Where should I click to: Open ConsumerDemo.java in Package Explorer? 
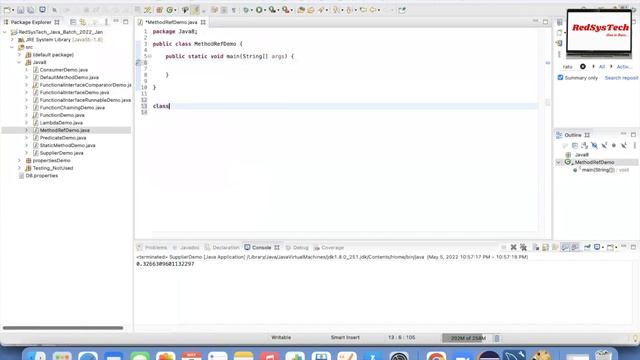64,70
